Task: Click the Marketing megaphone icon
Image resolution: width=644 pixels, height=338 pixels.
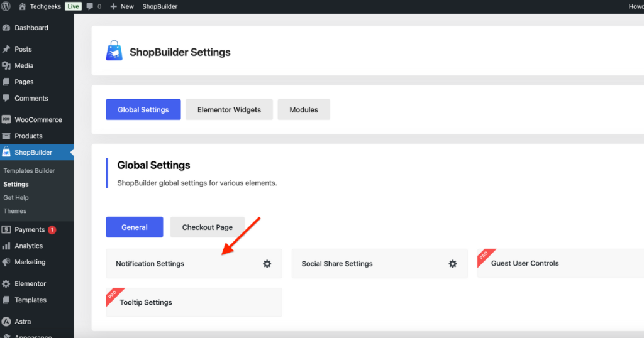Action: (x=6, y=262)
